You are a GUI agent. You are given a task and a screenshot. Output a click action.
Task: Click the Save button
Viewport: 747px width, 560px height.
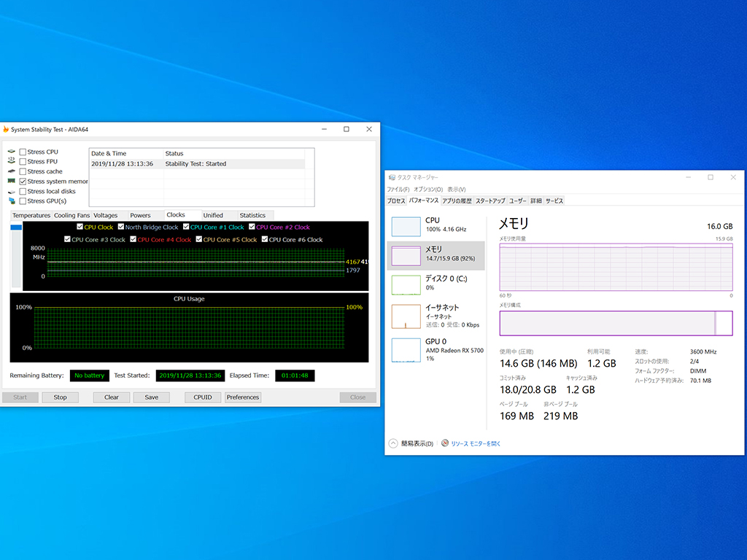[x=152, y=397]
